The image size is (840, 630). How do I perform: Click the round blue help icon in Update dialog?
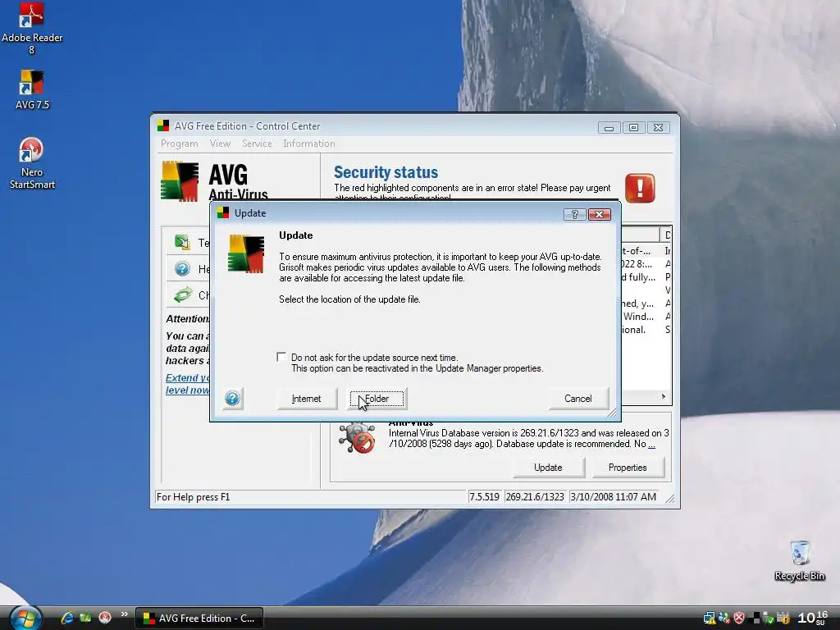coord(232,399)
